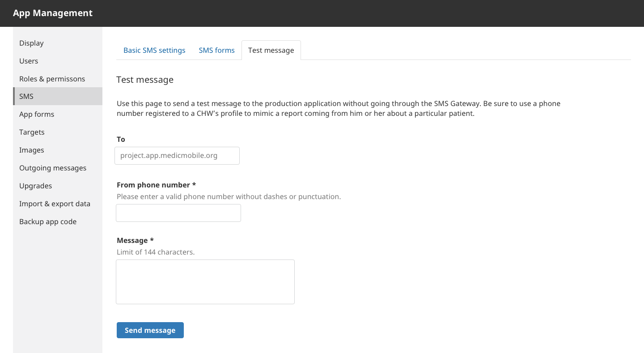Screen dimensions: 644x353
Task: Click the SMS Gateway description paragraph
Action: 339,108
